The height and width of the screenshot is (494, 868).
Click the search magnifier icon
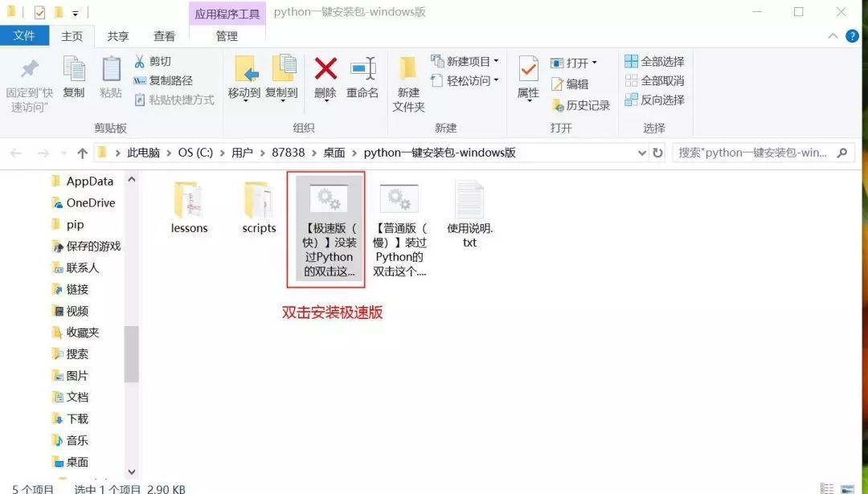point(842,153)
